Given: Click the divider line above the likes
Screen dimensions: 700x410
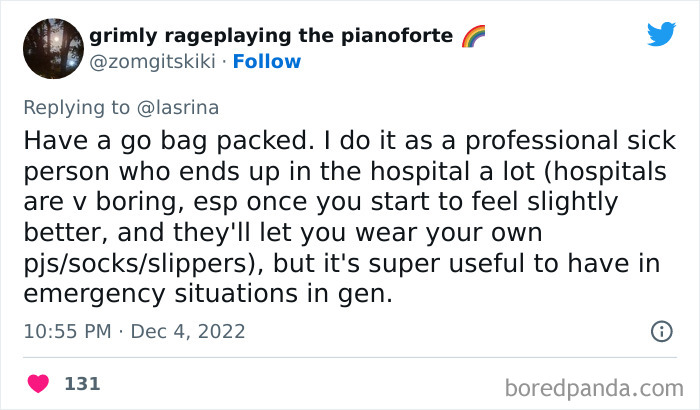Looking at the screenshot, I should [350, 357].
